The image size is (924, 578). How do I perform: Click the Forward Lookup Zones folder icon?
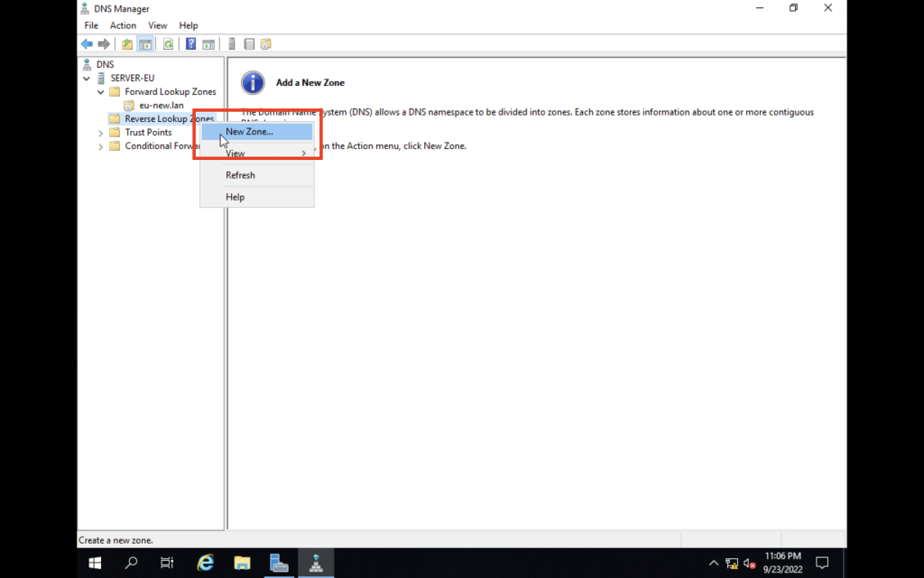point(115,91)
